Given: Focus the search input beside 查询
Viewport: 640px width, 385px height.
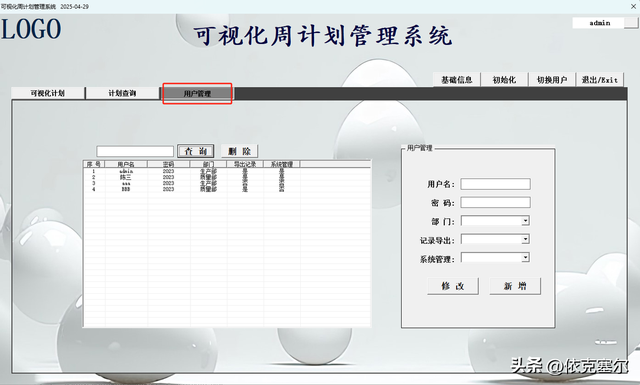Looking at the screenshot, I should 135,151.
